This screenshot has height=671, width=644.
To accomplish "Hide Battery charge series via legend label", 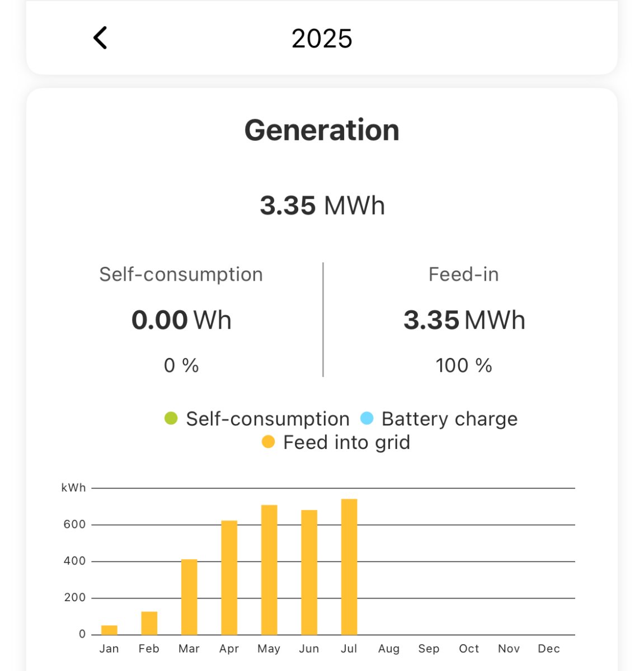I will pyautogui.click(x=449, y=419).
